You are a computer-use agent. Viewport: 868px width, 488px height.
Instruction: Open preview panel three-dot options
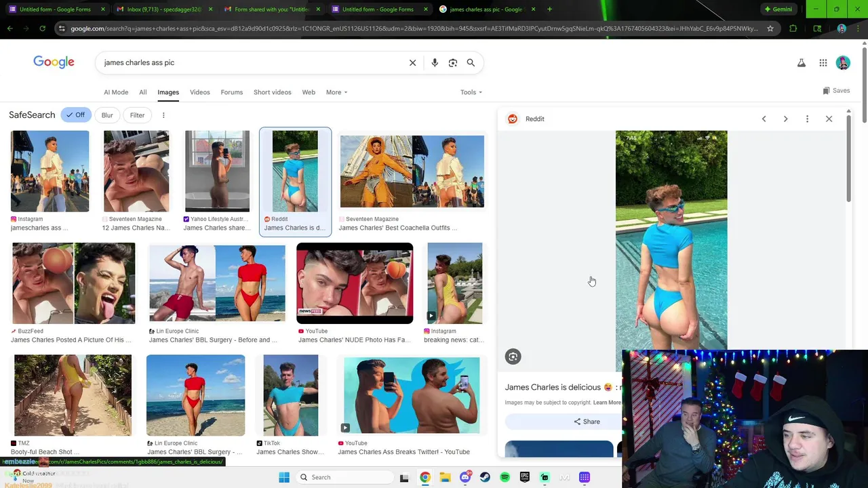[807, 119]
